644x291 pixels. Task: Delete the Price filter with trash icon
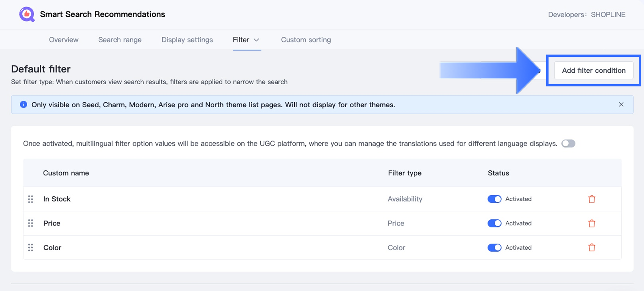(591, 224)
